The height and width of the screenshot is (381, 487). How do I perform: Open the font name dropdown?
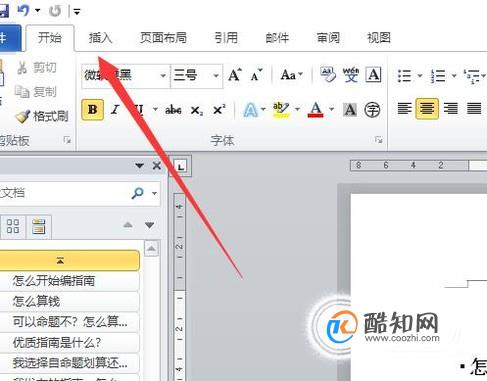tap(163, 76)
